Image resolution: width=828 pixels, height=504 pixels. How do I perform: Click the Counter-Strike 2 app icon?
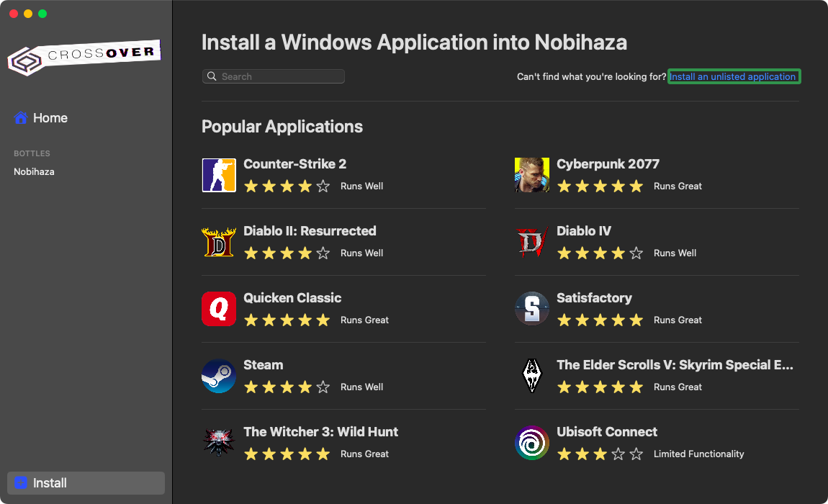point(219,175)
